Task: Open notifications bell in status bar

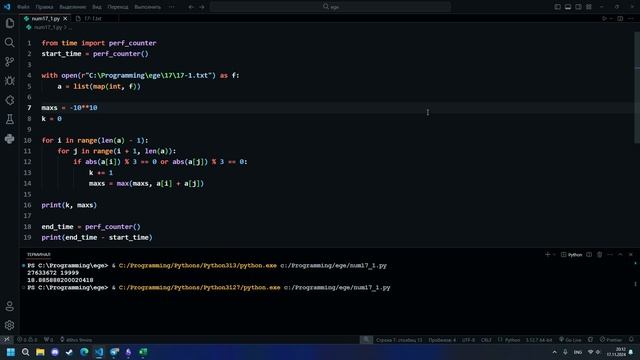Action: [631, 340]
